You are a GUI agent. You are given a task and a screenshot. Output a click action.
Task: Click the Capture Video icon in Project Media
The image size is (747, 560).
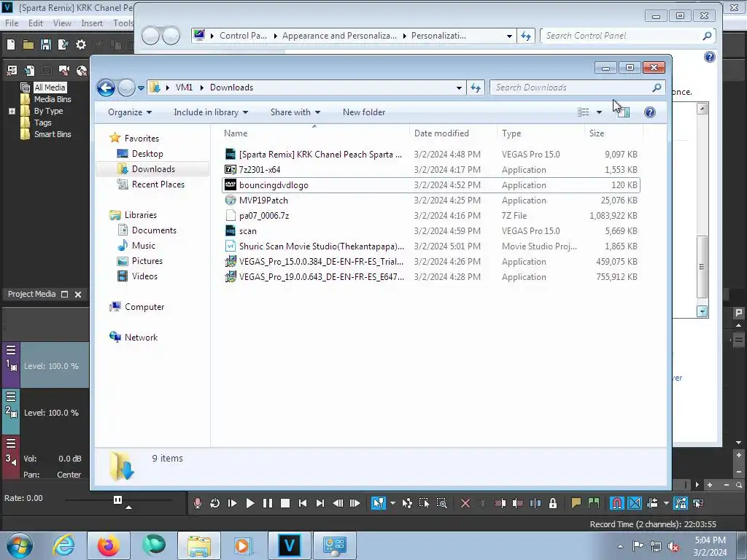pos(64,71)
